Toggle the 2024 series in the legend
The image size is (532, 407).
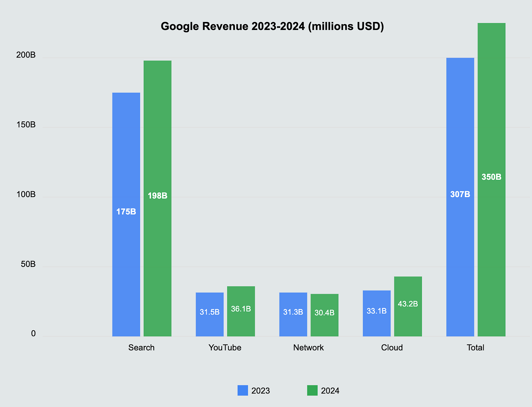(x=330, y=391)
